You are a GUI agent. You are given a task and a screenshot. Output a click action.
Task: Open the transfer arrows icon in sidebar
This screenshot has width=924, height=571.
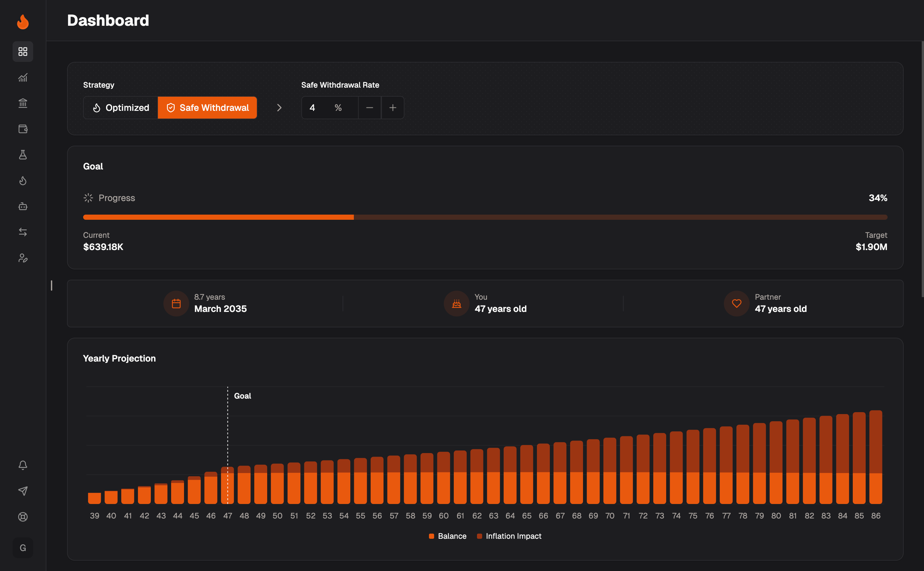click(x=23, y=232)
